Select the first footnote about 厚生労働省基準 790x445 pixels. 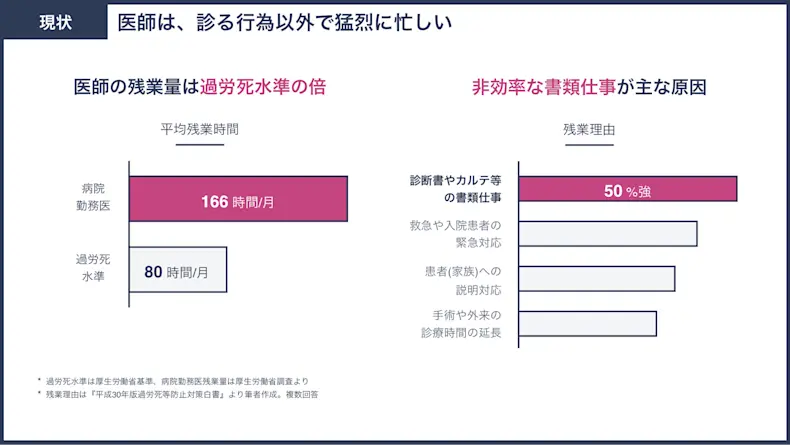(173, 381)
